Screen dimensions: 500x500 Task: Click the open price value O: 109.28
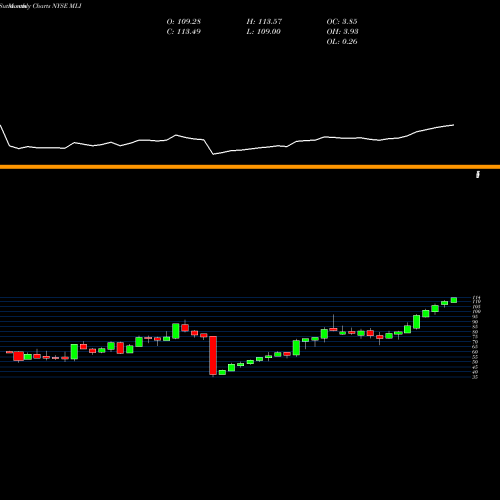[184, 21]
